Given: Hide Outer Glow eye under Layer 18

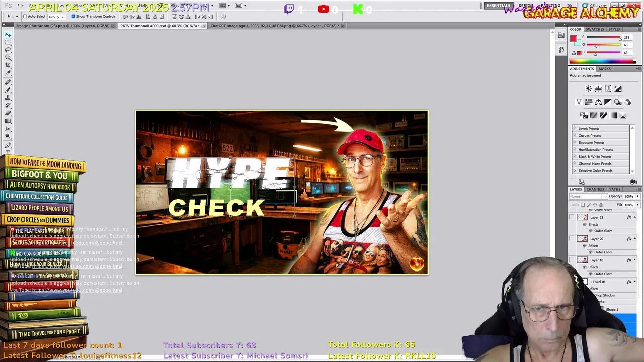Looking at the screenshot, I should 590,274.
